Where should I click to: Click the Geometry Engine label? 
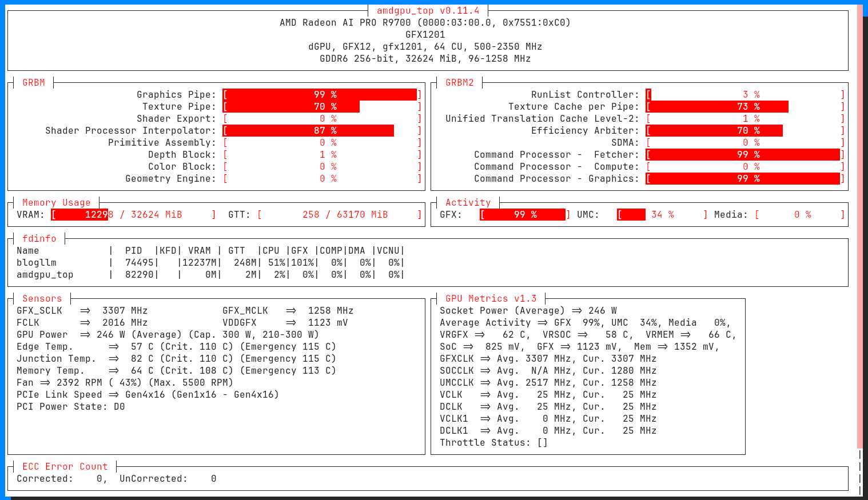tap(170, 178)
